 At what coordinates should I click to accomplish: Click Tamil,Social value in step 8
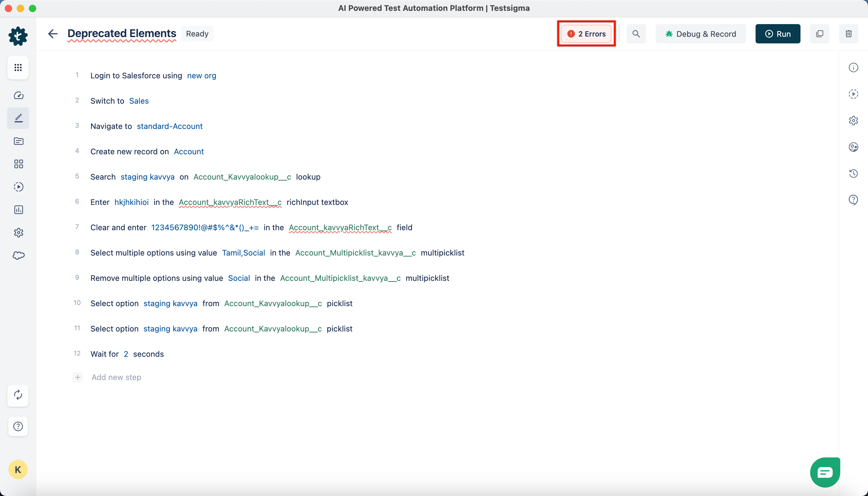[x=244, y=253]
